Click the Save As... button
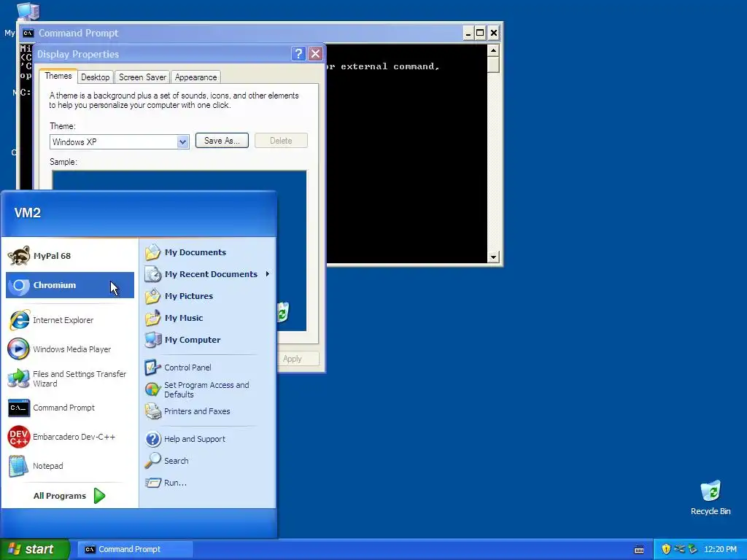Viewport: 747px width, 560px height. (x=222, y=141)
